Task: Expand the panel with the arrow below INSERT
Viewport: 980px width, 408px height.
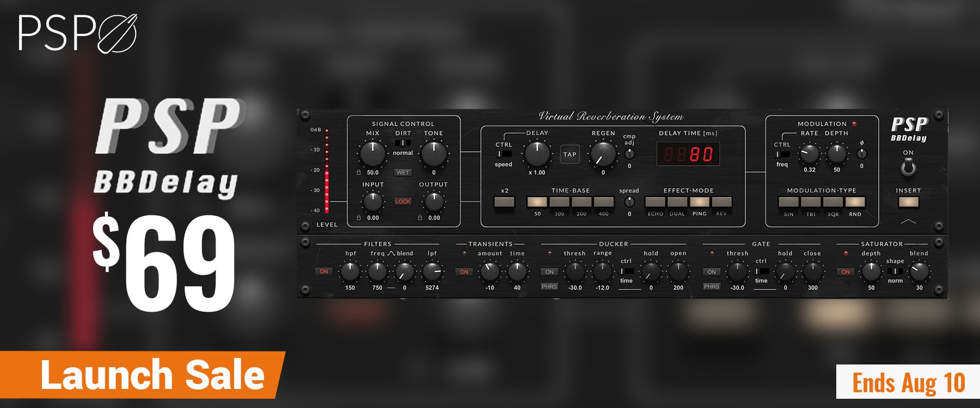Action: pos(908,221)
